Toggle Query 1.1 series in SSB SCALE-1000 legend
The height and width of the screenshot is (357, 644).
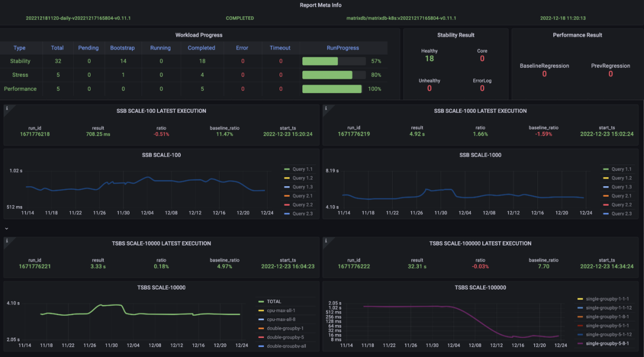(622, 169)
